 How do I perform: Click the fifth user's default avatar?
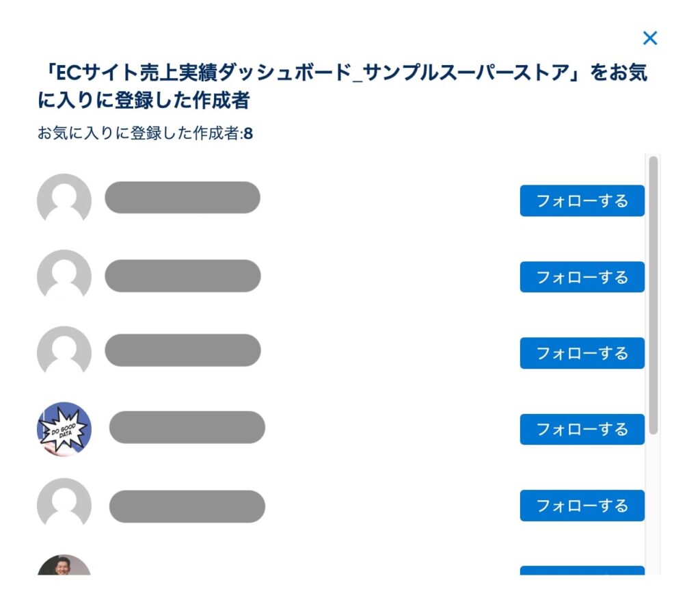pyautogui.click(x=64, y=505)
